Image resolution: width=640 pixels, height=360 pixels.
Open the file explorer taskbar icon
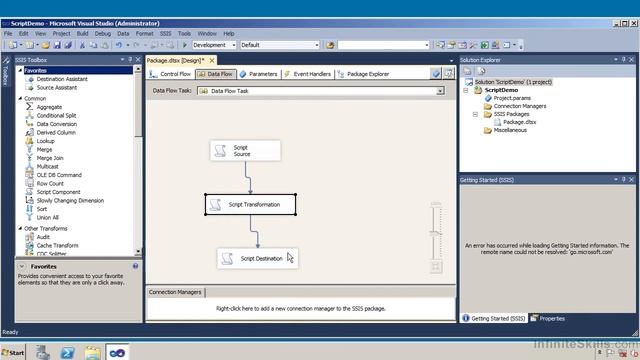(93, 353)
